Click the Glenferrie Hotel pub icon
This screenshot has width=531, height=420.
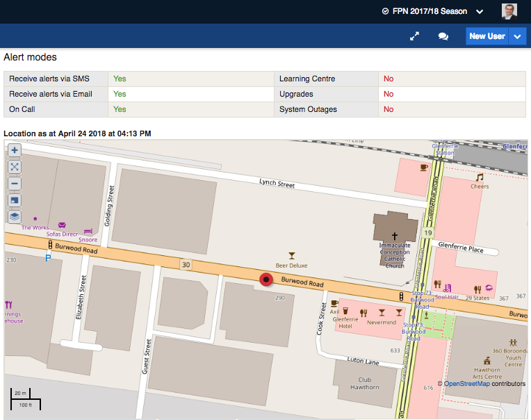(x=345, y=311)
